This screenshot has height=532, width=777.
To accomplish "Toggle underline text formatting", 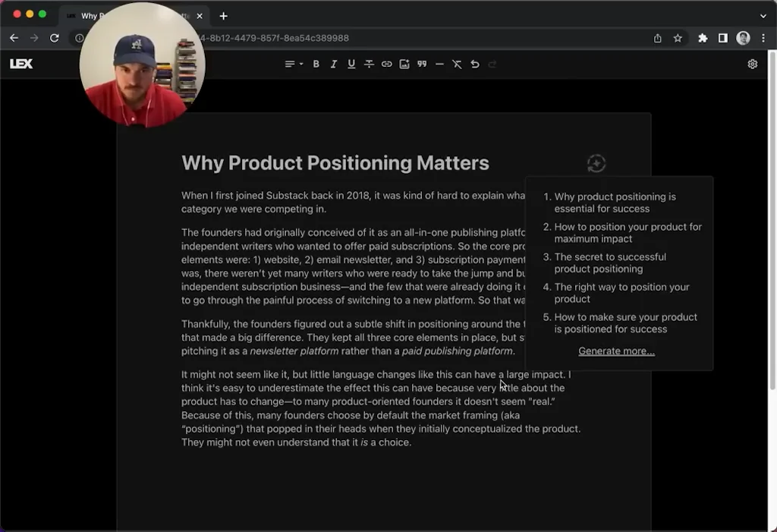I will (x=351, y=65).
